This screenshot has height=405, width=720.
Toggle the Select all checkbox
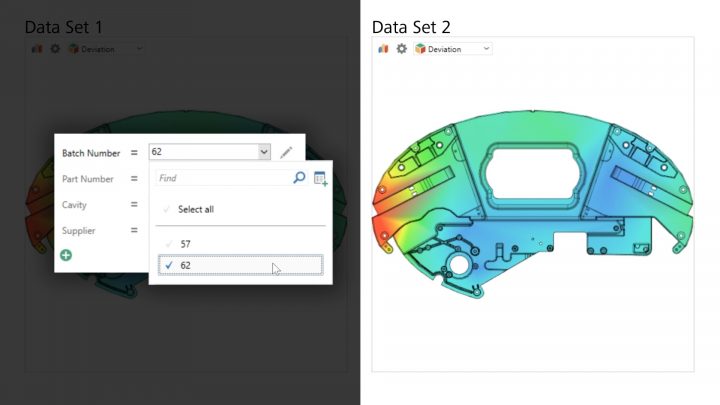coord(167,209)
